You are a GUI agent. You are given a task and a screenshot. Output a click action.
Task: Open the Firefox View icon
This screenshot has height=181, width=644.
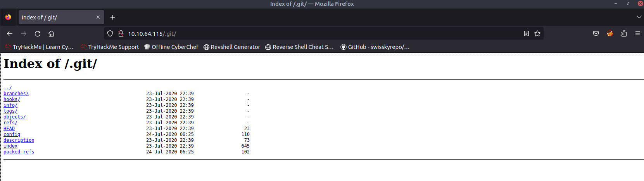coord(8,17)
